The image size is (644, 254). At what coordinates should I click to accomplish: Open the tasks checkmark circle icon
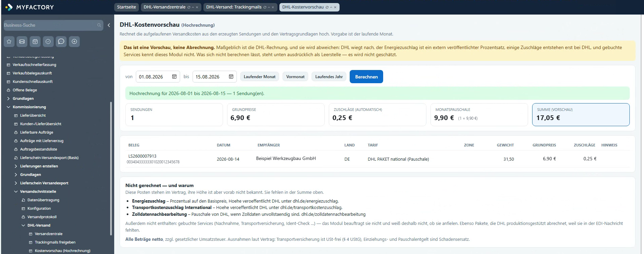point(48,42)
